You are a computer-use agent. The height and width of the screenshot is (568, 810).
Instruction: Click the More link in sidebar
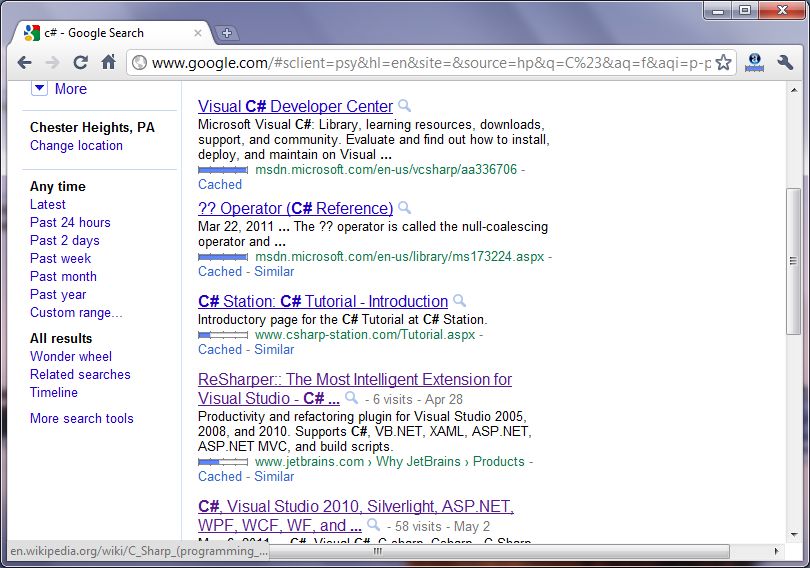(71, 89)
